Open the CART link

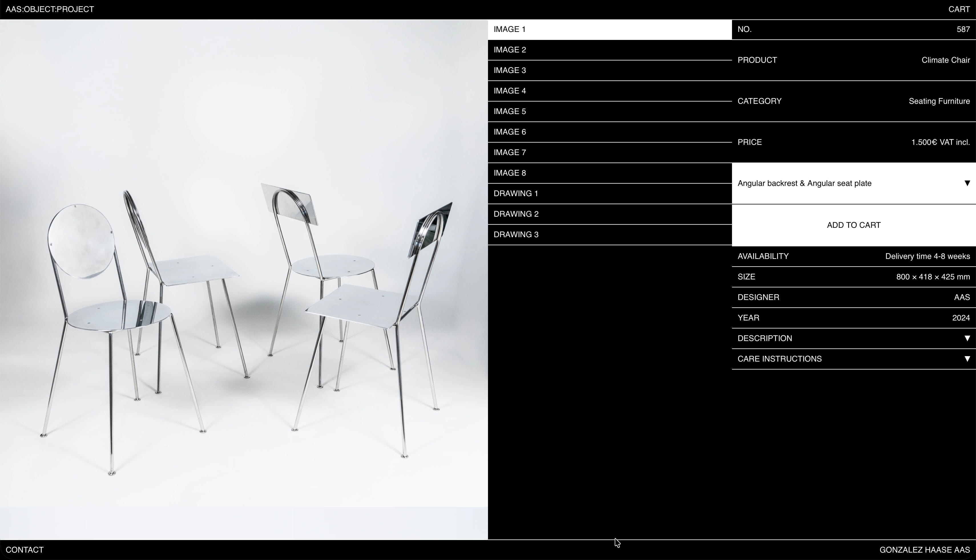[959, 9]
